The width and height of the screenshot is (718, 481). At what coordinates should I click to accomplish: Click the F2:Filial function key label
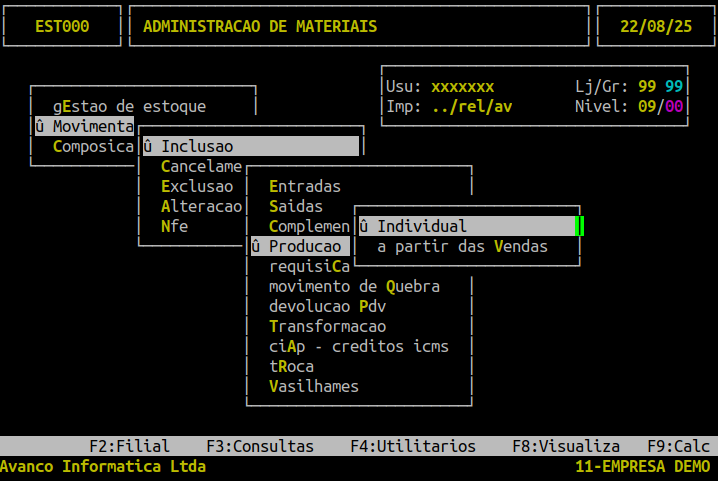coord(130,446)
